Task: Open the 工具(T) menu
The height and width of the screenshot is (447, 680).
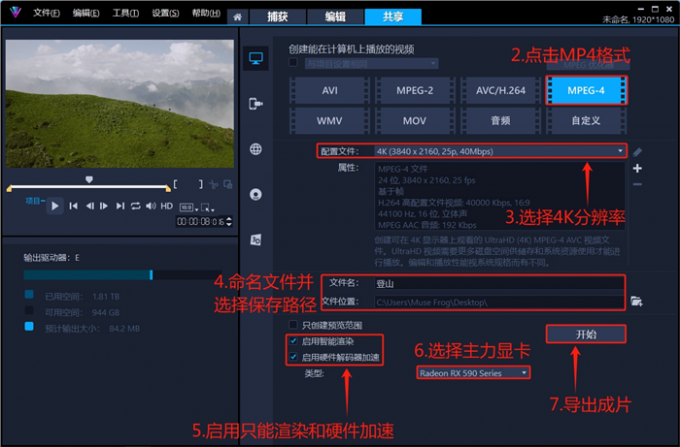Action: [126, 13]
